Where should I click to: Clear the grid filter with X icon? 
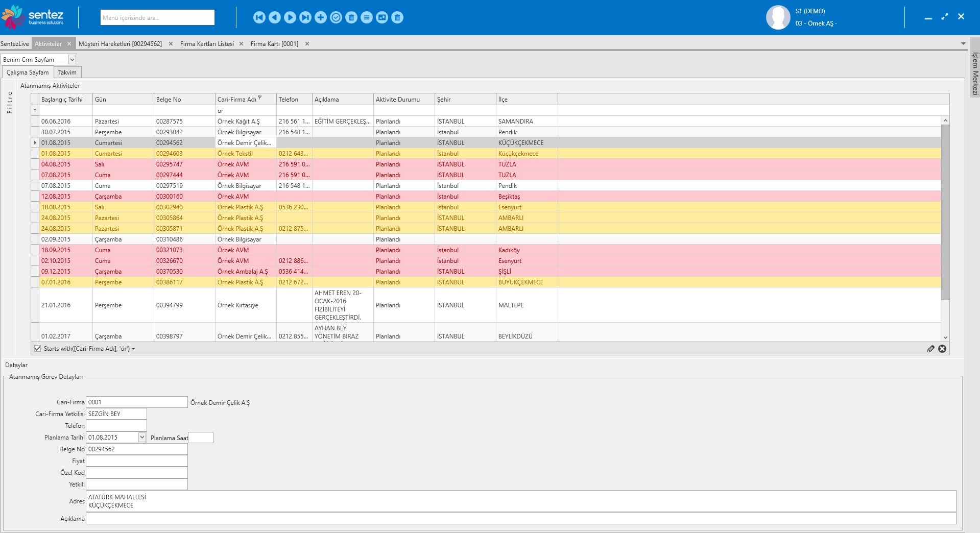(942, 349)
